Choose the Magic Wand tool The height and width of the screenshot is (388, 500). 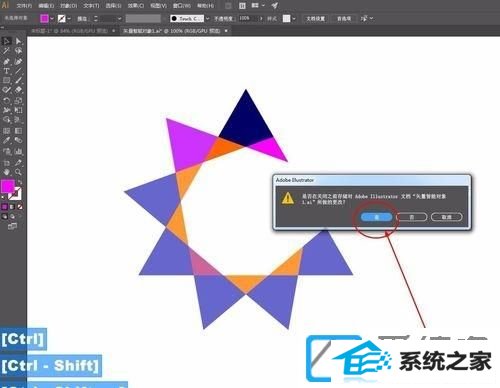pyautogui.click(x=6, y=51)
